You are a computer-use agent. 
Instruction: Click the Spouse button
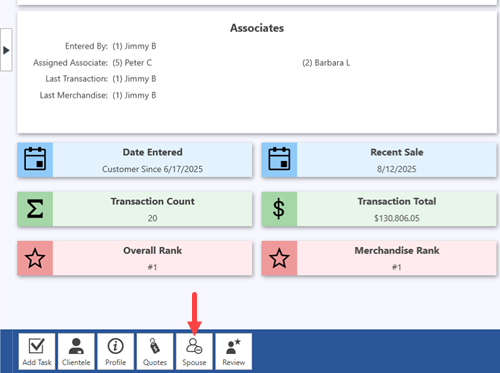coord(194,351)
